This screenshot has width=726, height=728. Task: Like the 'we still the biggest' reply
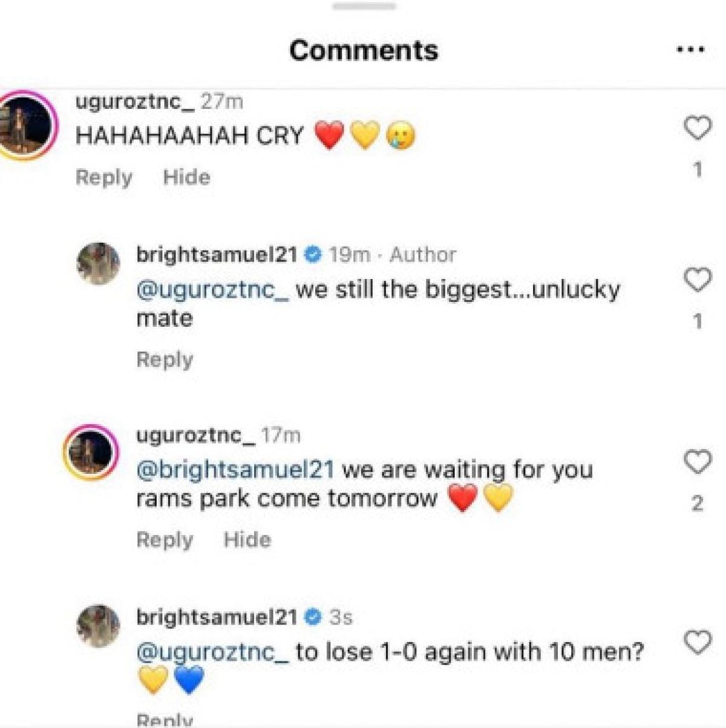pyautogui.click(x=697, y=280)
